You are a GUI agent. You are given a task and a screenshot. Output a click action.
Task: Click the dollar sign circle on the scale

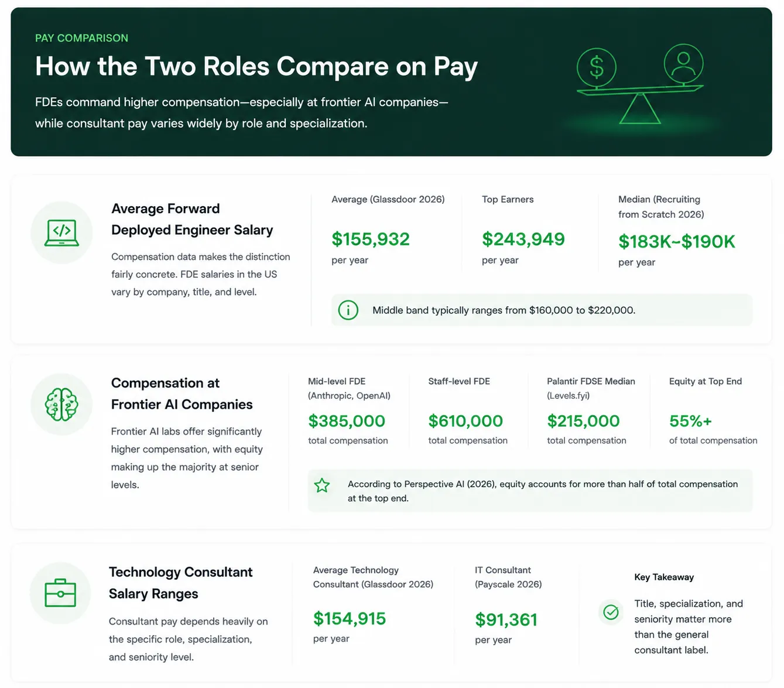pyautogui.click(x=596, y=67)
